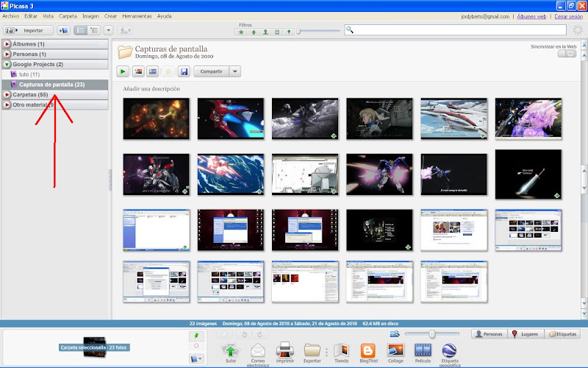The image size is (588, 368).
Task: Click the Imprimir printer icon
Action: (285, 350)
